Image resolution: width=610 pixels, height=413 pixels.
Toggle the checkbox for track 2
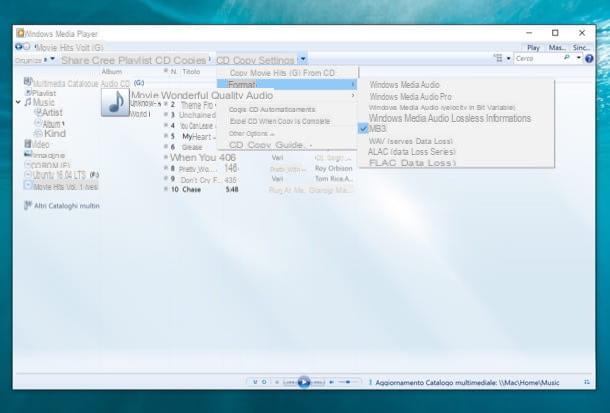pos(166,104)
